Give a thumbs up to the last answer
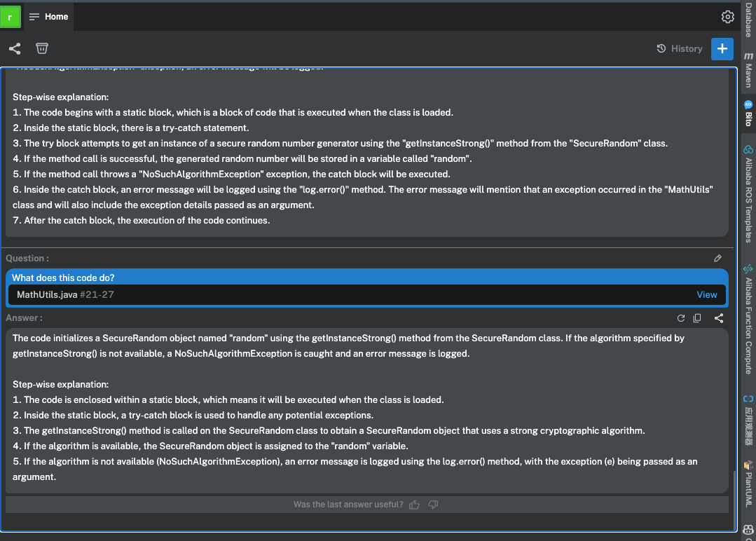 click(x=414, y=505)
